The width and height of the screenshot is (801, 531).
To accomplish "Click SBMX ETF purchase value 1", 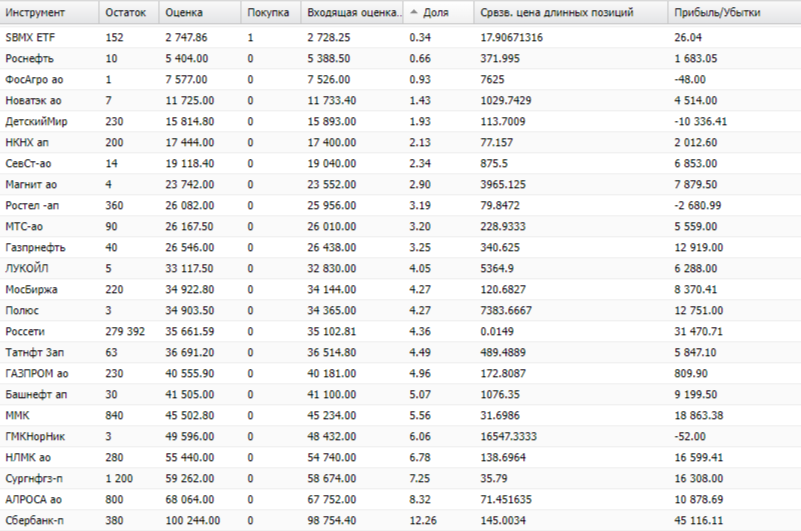I will coord(250,37).
